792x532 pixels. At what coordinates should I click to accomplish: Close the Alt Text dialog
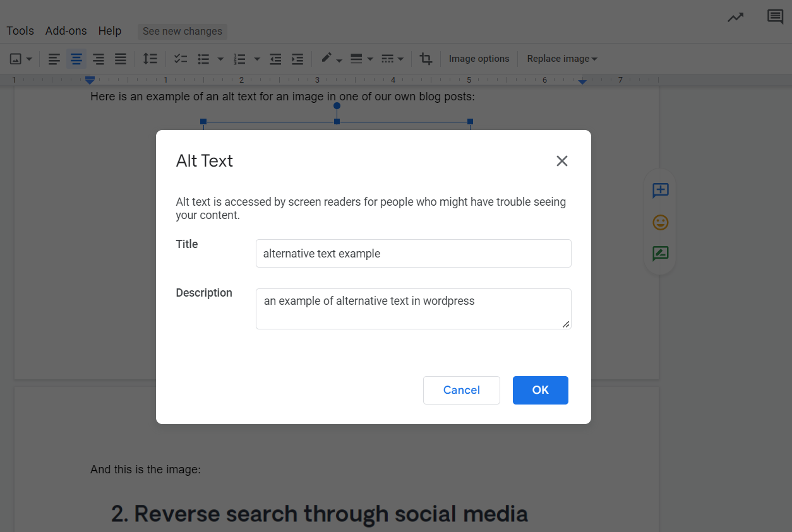pos(562,161)
